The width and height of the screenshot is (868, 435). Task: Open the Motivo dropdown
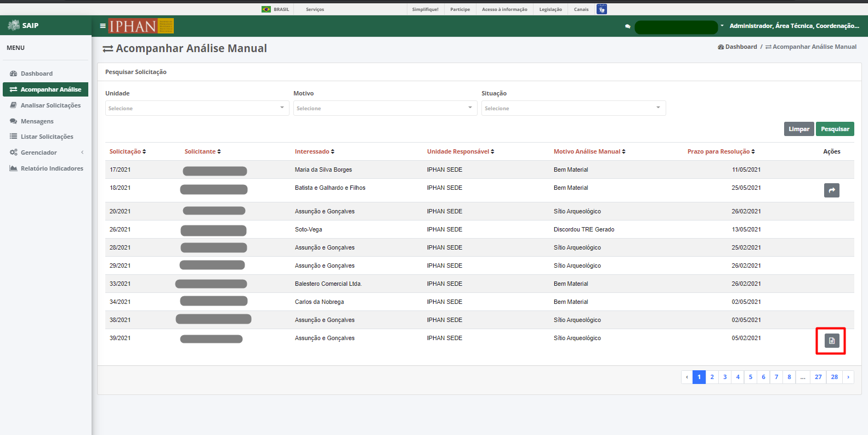385,108
